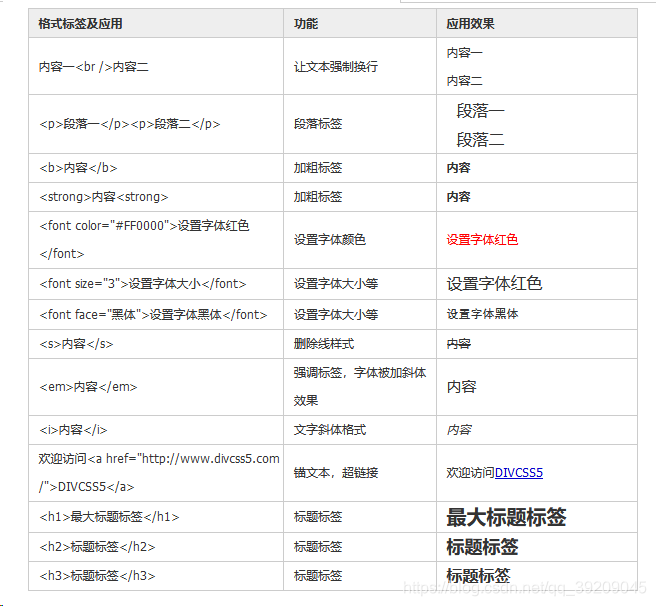Select the italic effect text 内容
This screenshot has width=656, height=606.
[x=459, y=430]
